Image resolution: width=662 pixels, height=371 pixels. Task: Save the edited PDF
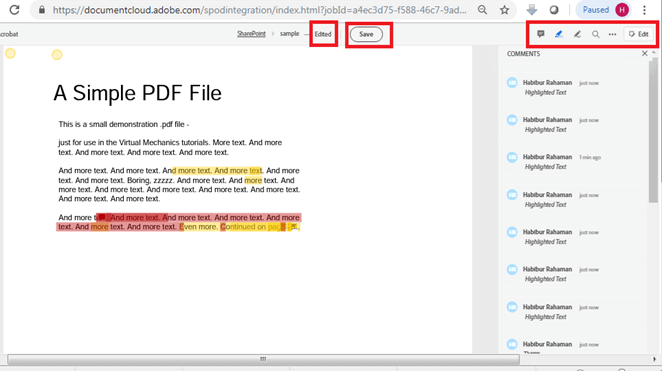point(366,34)
